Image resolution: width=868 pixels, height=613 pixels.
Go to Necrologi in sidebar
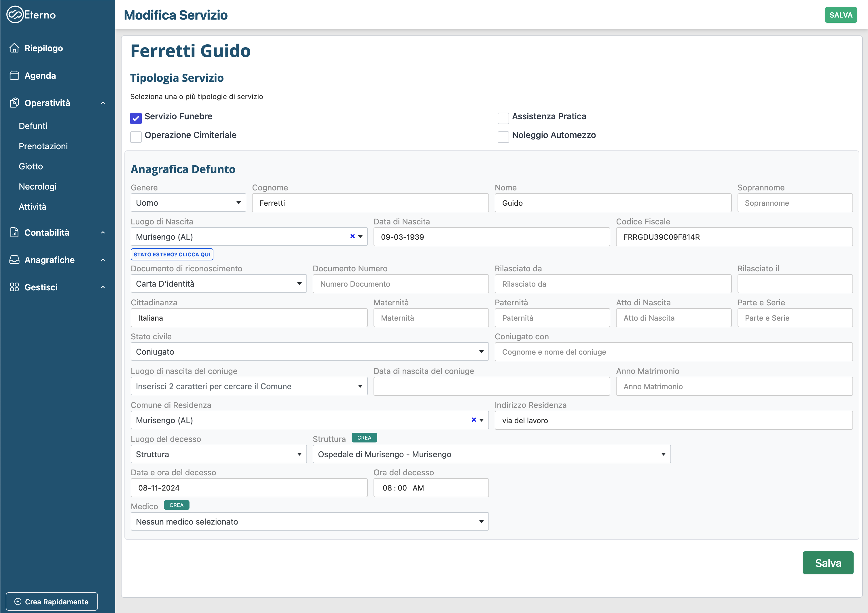(38, 186)
